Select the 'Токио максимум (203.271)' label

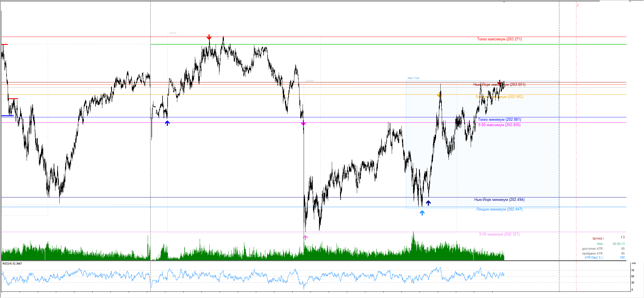point(499,39)
